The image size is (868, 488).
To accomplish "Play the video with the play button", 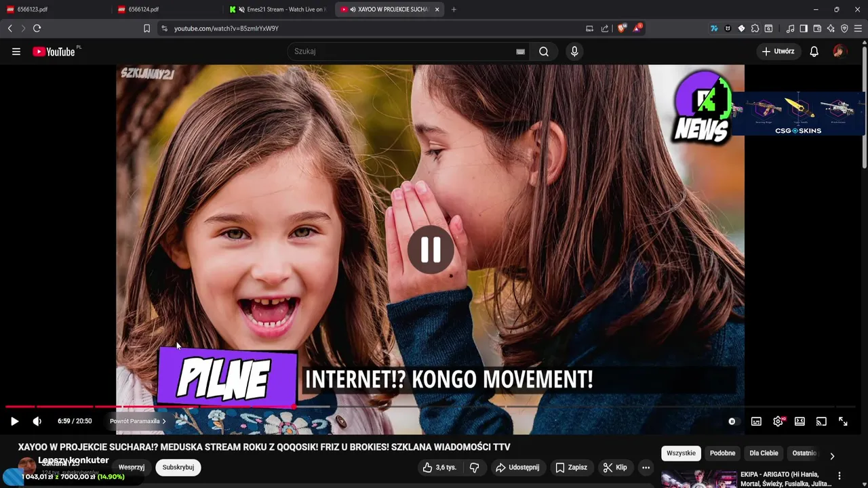I will (14, 421).
